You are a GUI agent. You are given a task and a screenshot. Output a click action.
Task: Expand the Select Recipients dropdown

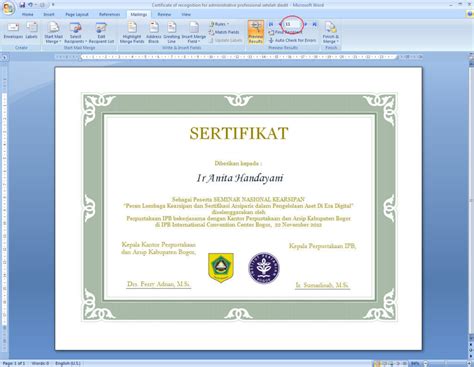(75, 33)
